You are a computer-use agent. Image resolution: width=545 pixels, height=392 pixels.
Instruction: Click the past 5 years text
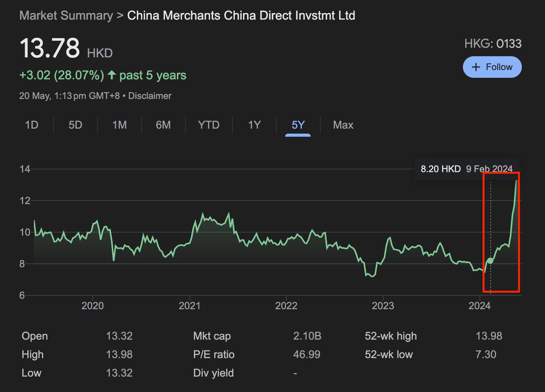(x=153, y=75)
